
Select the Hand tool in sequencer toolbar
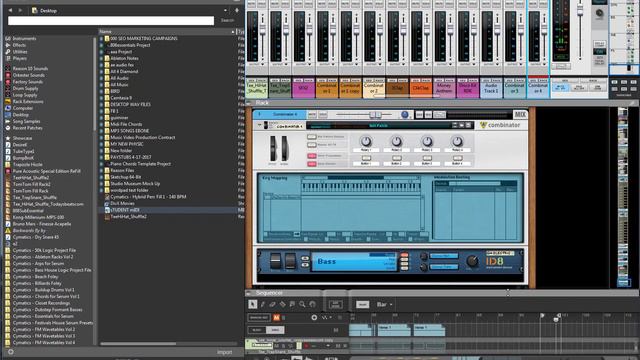click(312, 304)
